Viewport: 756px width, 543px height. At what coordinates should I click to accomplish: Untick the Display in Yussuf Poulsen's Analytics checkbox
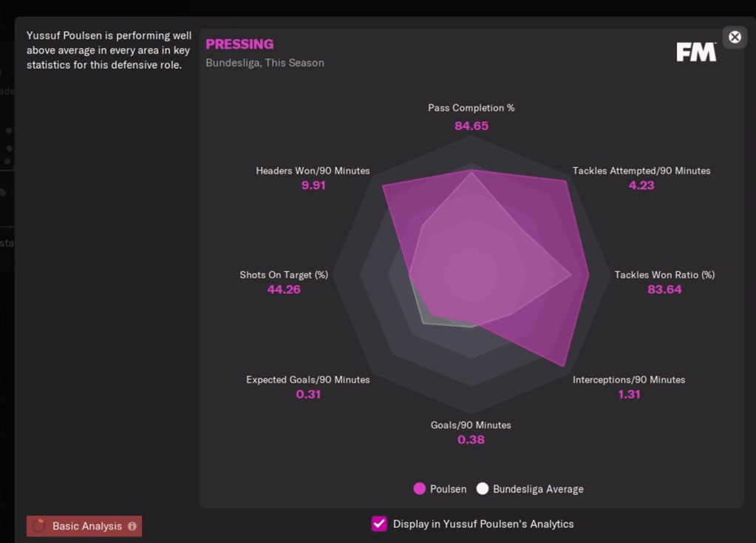point(379,524)
